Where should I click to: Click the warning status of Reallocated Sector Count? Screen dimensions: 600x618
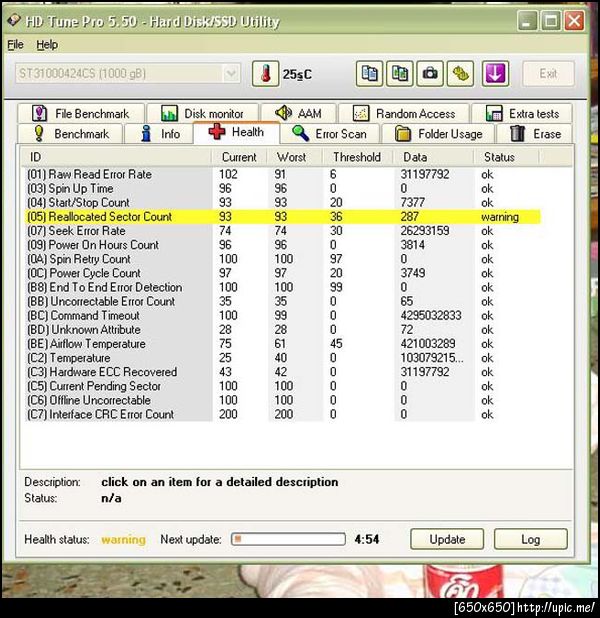499,217
